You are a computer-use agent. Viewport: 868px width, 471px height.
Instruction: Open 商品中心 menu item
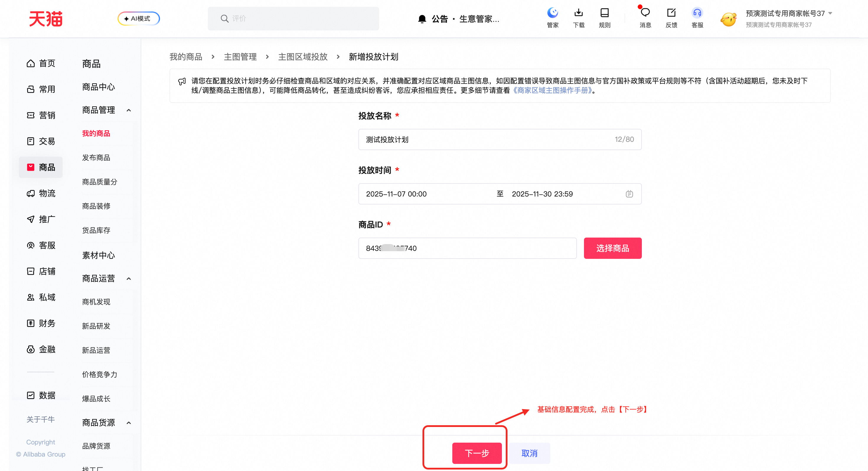coord(98,87)
